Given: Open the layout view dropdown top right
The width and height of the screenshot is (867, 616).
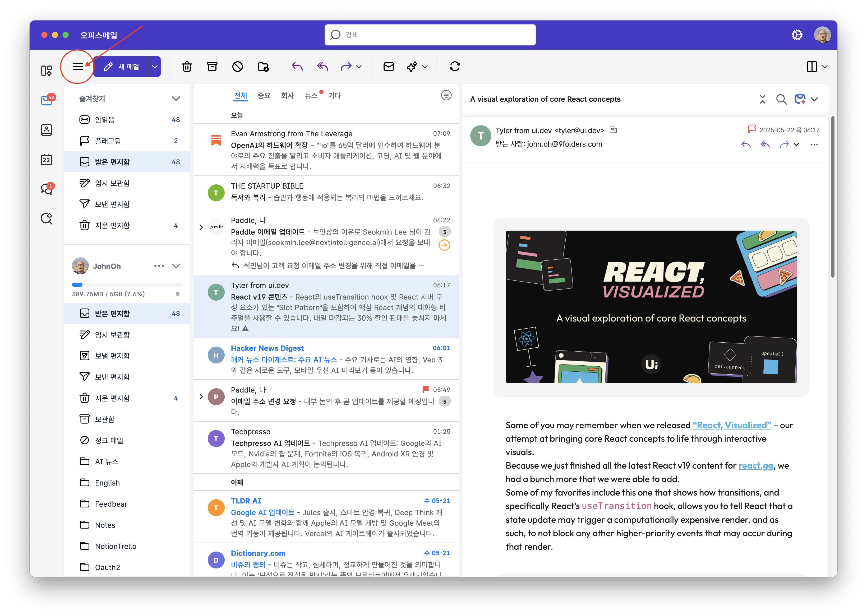Looking at the screenshot, I should point(824,67).
